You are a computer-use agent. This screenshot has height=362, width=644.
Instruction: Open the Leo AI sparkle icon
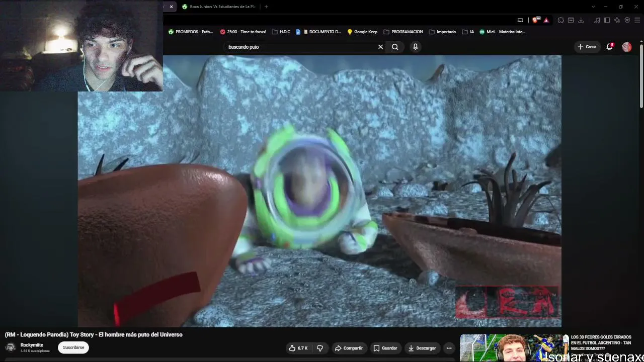617,20
